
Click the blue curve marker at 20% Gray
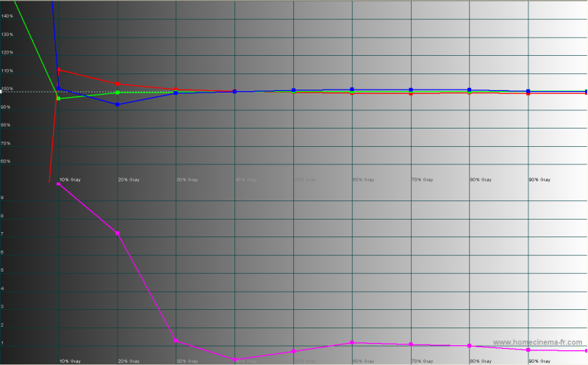(x=118, y=104)
